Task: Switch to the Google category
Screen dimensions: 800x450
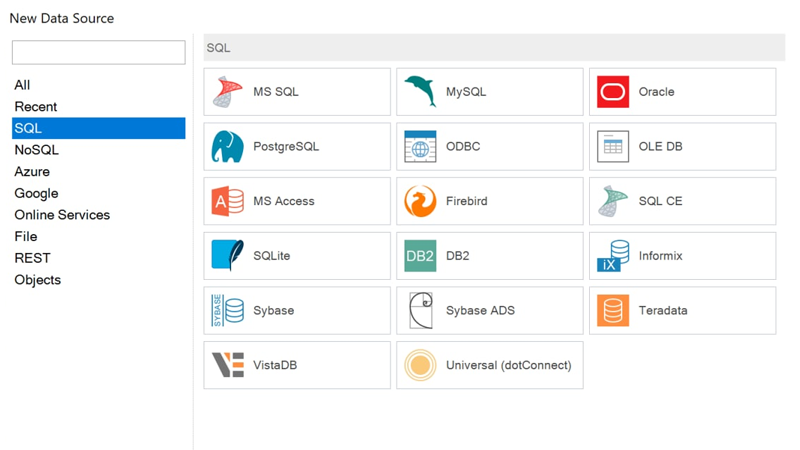Action: click(98, 193)
